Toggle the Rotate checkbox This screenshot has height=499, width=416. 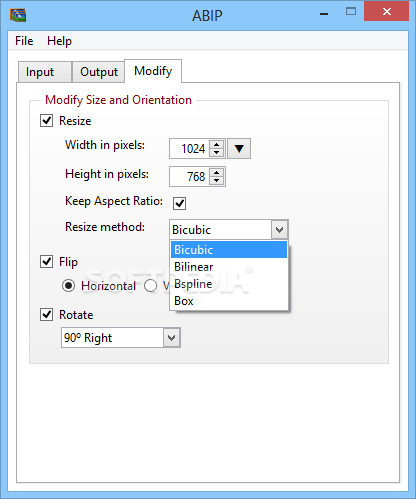[x=47, y=315]
